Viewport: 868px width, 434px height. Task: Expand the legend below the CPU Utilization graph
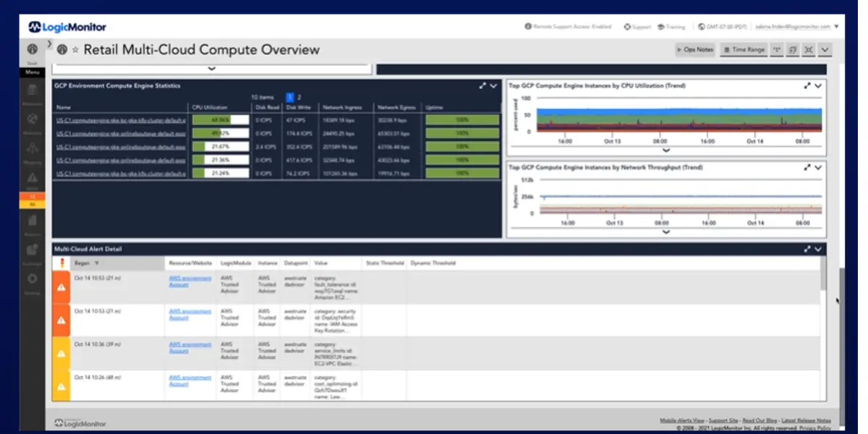(666, 150)
